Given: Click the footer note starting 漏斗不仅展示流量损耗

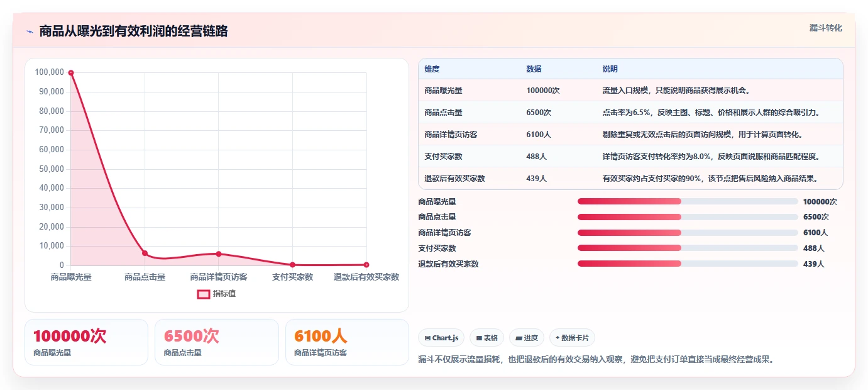Looking at the screenshot, I should [x=598, y=360].
